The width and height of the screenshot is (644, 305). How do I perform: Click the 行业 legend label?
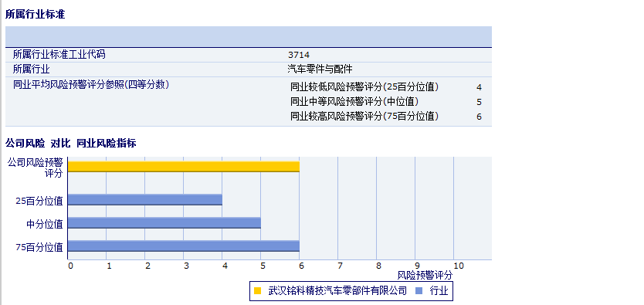click(439, 291)
